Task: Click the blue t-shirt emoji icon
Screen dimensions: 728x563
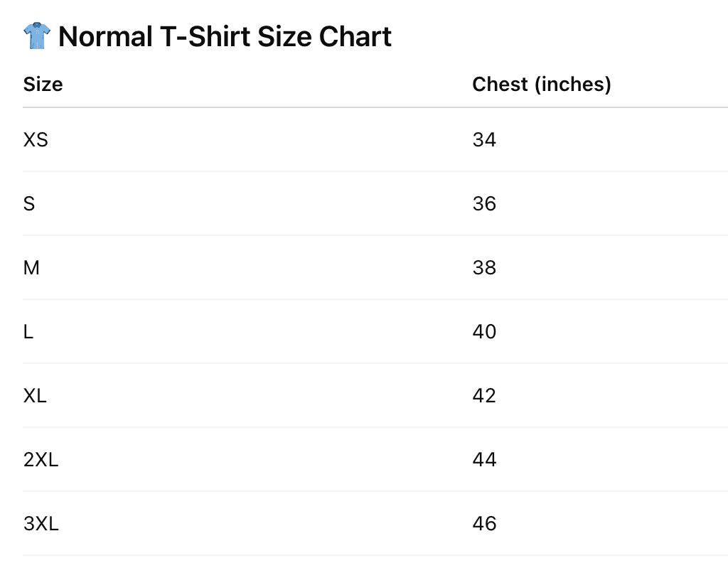Action: click(x=37, y=36)
